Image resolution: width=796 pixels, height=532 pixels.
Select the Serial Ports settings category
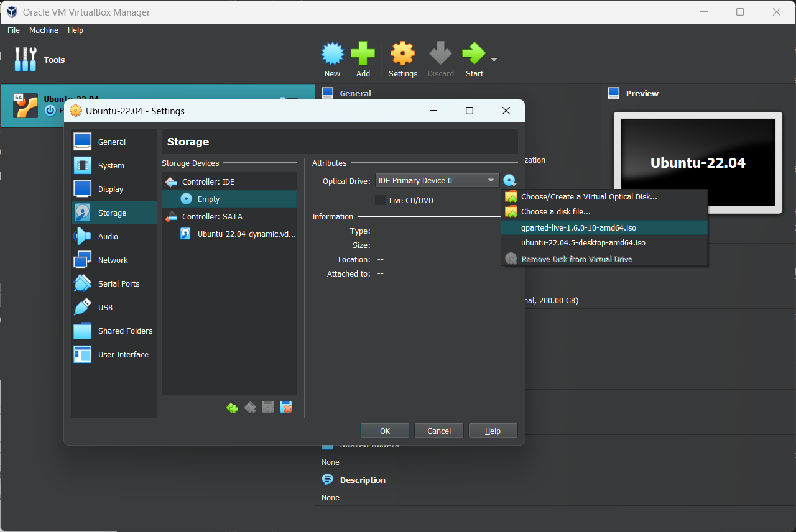[114, 283]
